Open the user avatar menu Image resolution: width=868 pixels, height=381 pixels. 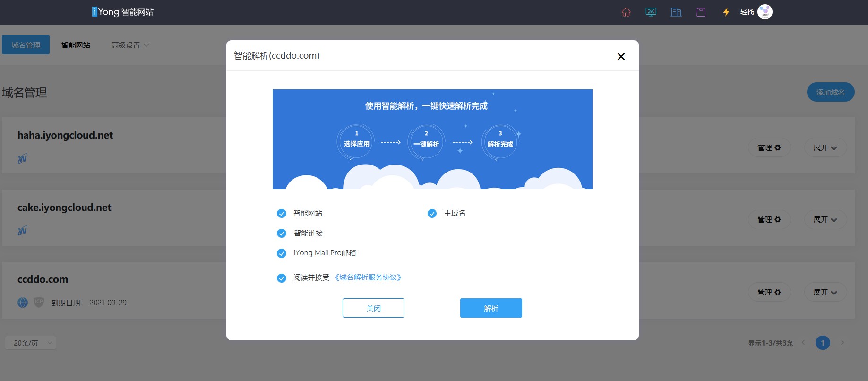tap(765, 12)
